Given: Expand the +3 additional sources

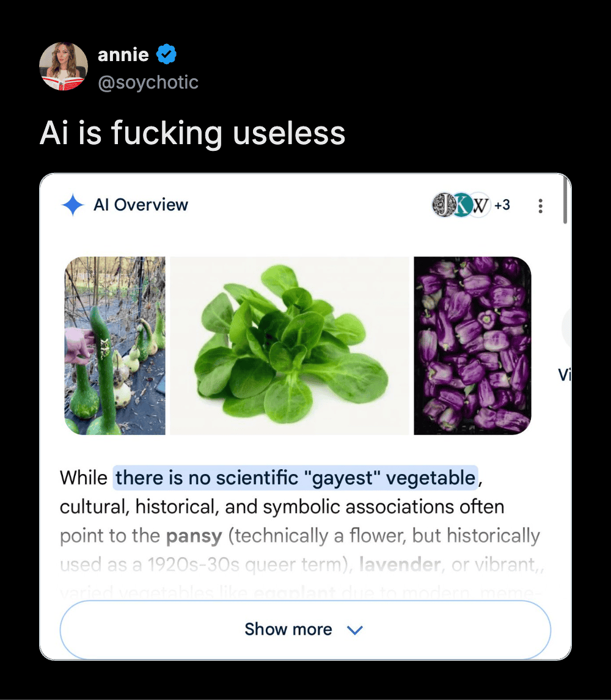Looking at the screenshot, I should (x=502, y=205).
